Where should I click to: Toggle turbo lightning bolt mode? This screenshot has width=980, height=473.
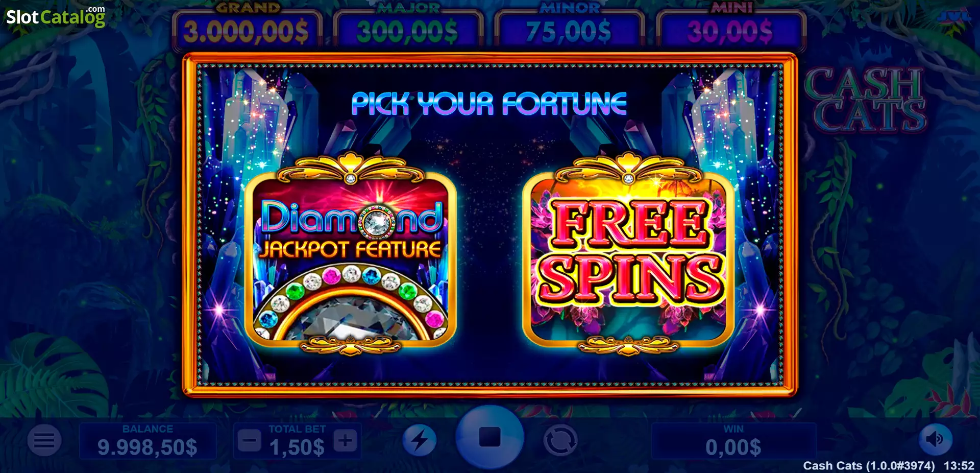coord(420,440)
